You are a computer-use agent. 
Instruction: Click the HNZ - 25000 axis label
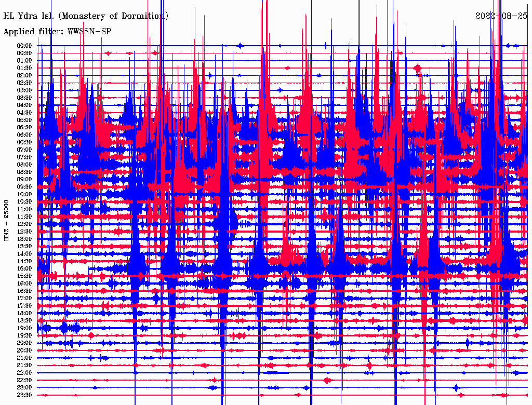coord(6,221)
